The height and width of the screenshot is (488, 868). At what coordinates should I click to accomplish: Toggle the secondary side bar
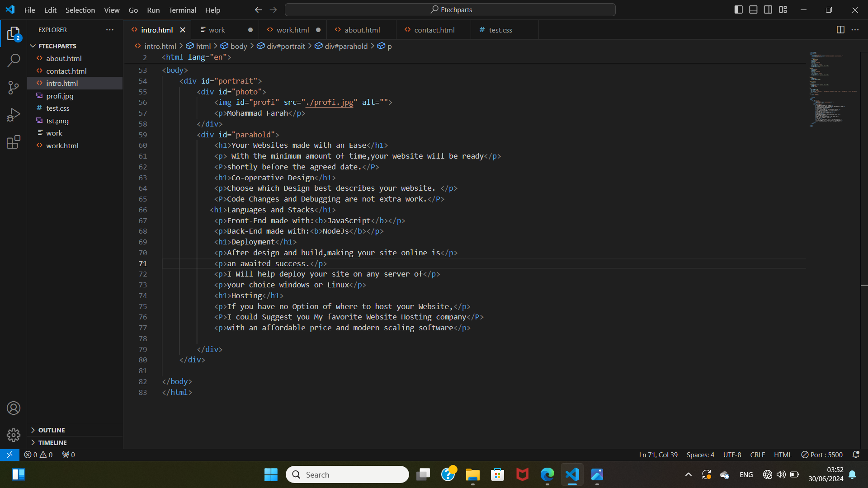coord(768,9)
